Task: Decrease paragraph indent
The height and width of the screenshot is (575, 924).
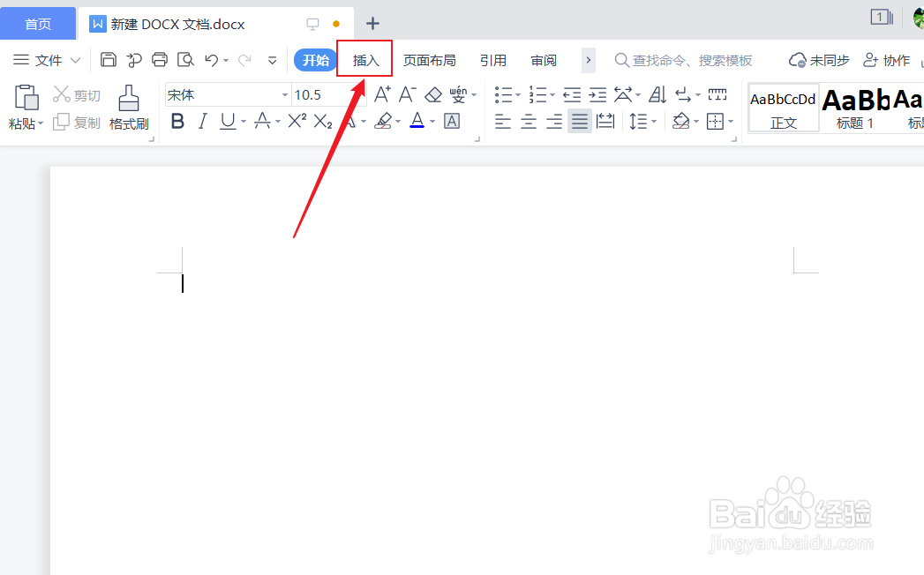Action: 572,94
